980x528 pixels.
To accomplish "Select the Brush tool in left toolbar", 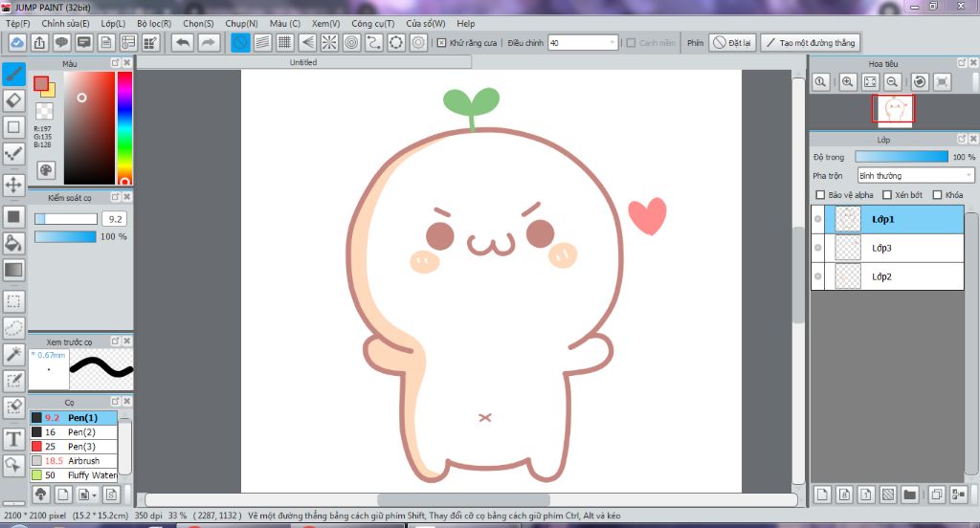I will [13, 74].
